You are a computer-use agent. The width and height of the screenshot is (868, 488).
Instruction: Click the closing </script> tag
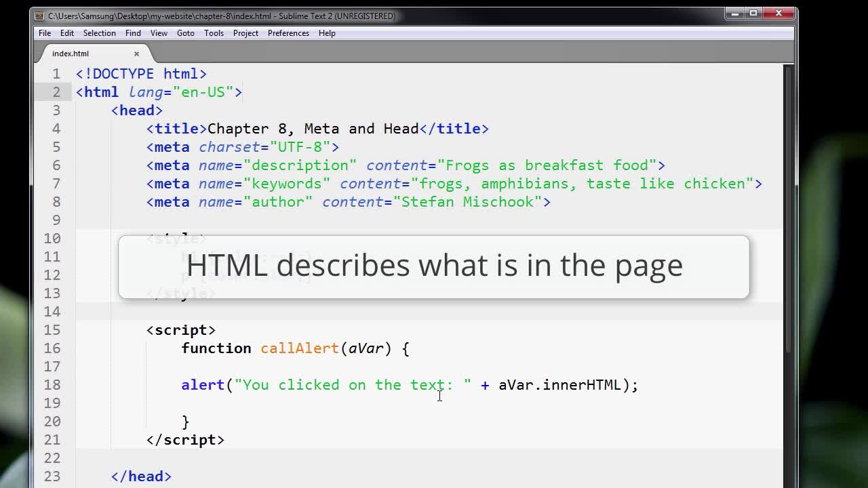pyautogui.click(x=185, y=440)
